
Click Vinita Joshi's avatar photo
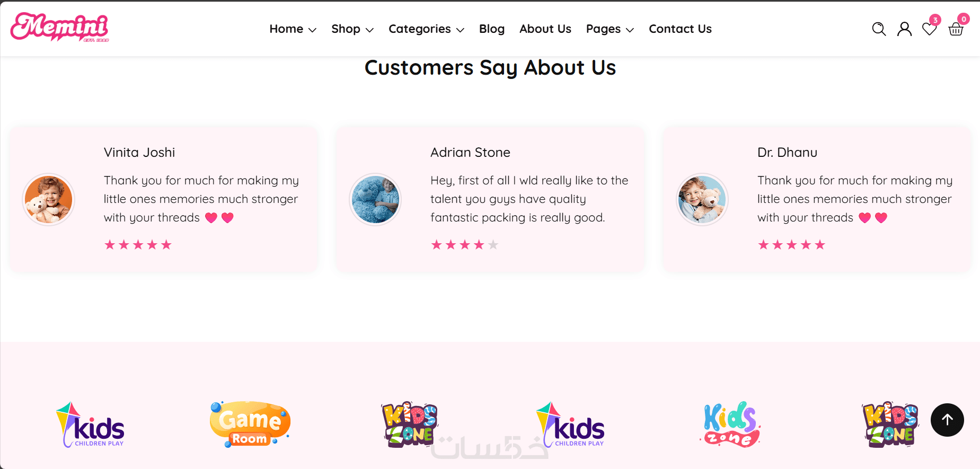[x=48, y=199]
